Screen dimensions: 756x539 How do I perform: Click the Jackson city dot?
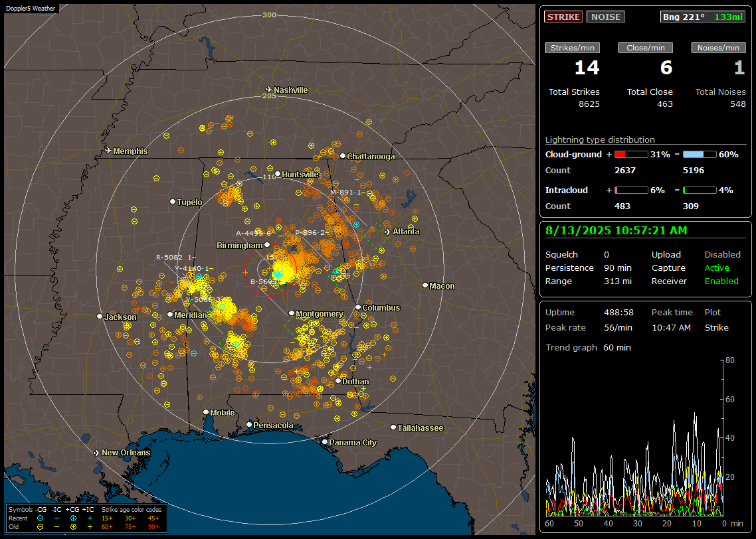click(100, 317)
